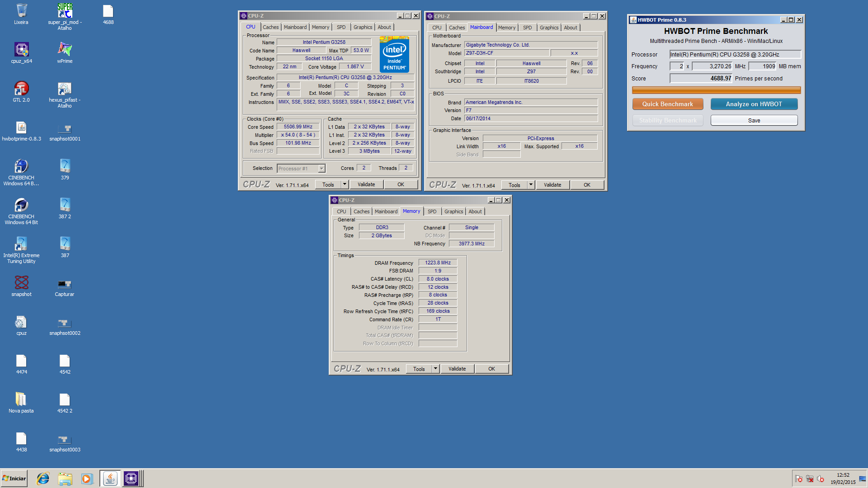Image resolution: width=868 pixels, height=488 pixels.
Task: Open the 4438 file icon
Action: tap(21, 442)
